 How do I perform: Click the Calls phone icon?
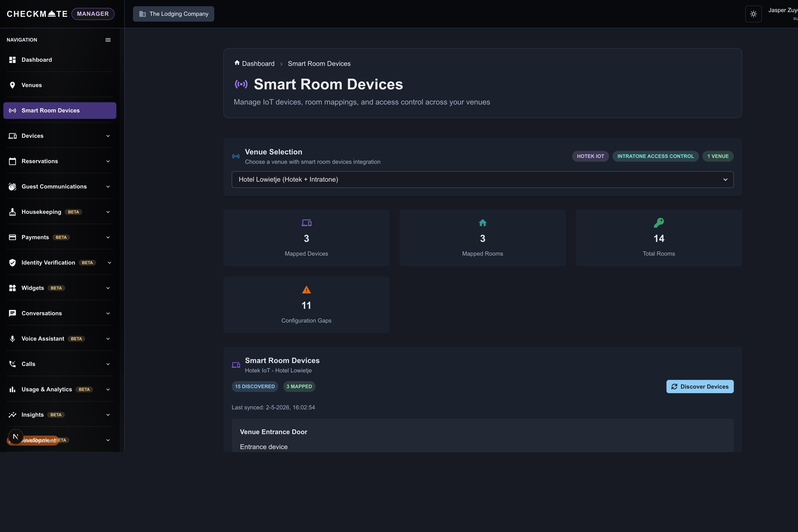coord(12,364)
